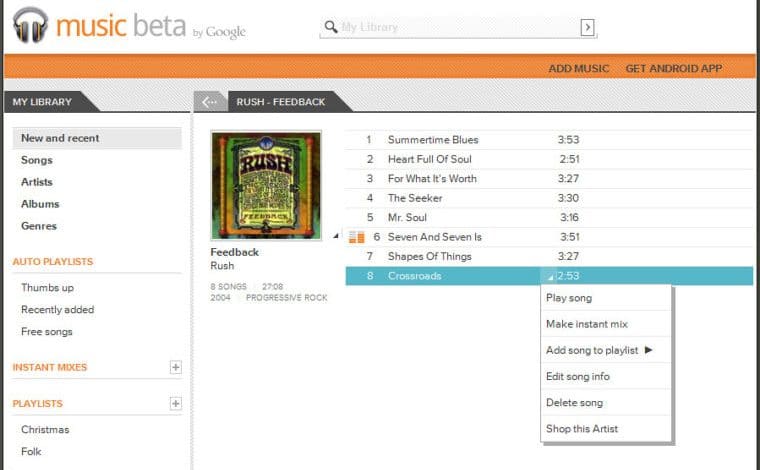
Task: Select track Heart Full Of Soul
Action: 429,159
